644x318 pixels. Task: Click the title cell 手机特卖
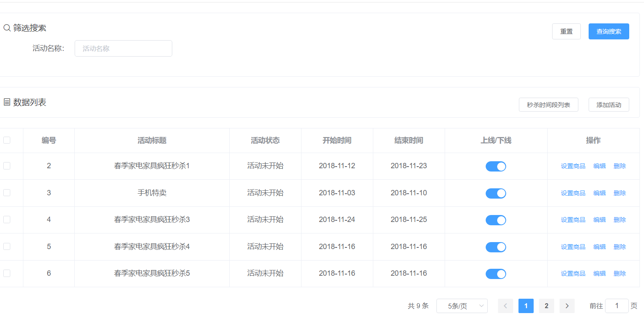pos(152,193)
